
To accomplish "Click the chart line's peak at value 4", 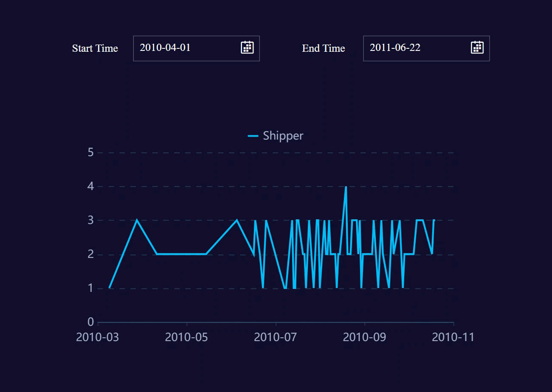I will (x=346, y=187).
